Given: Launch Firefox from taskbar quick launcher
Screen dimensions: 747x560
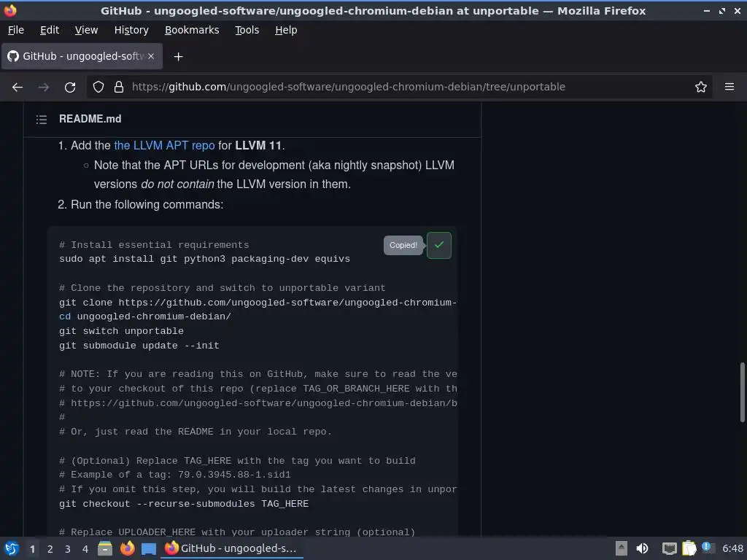Looking at the screenshot, I should (x=127, y=548).
